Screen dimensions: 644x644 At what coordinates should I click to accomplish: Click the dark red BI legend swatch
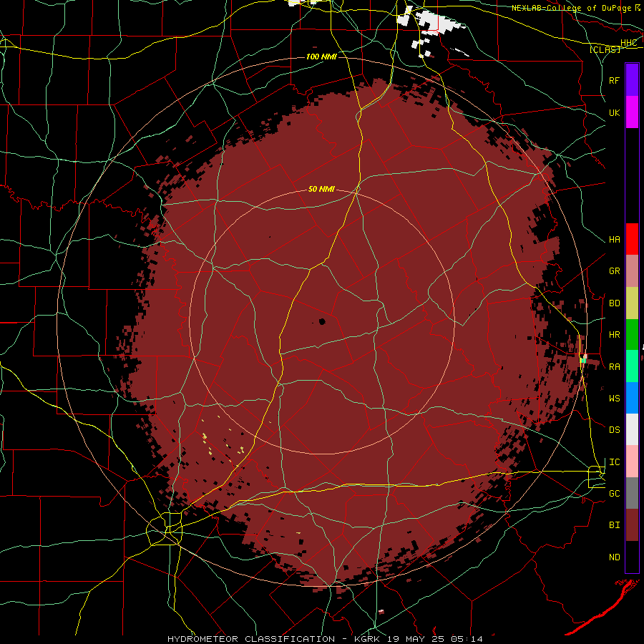(632, 525)
